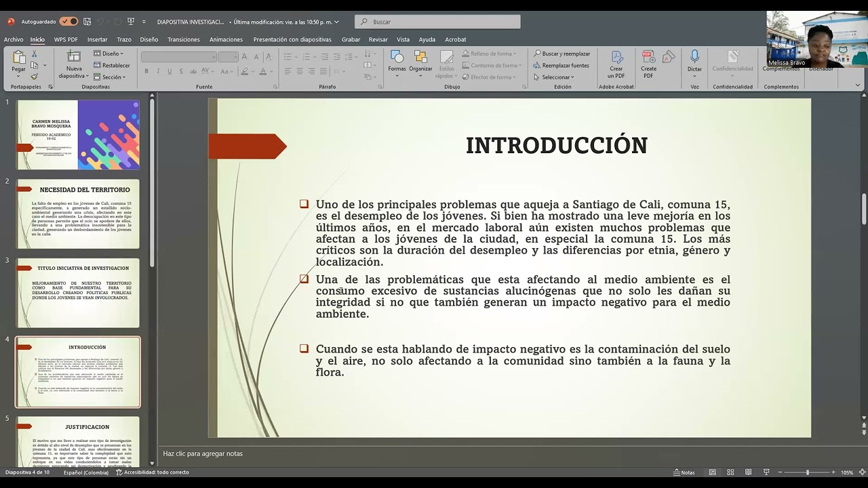This screenshot has width=868, height=488.
Task: Click the Dictar microphone icon
Action: click(694, 61)
